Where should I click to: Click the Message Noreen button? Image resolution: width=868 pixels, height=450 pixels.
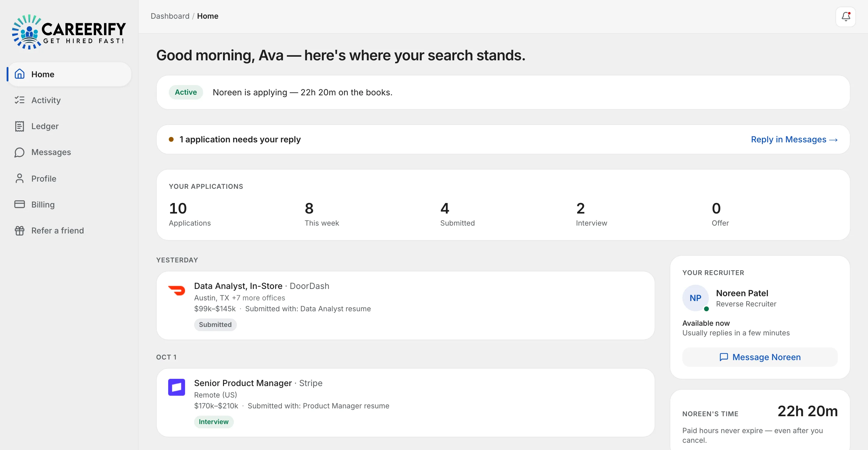(760, 357)
